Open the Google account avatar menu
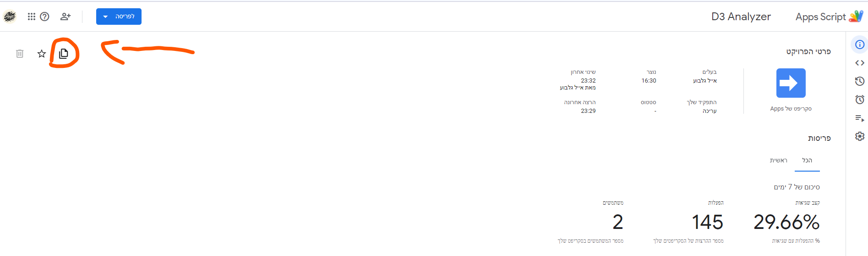The height and width of the screenshot is (256, 868). pyautogui.click(x=10, y=17)
